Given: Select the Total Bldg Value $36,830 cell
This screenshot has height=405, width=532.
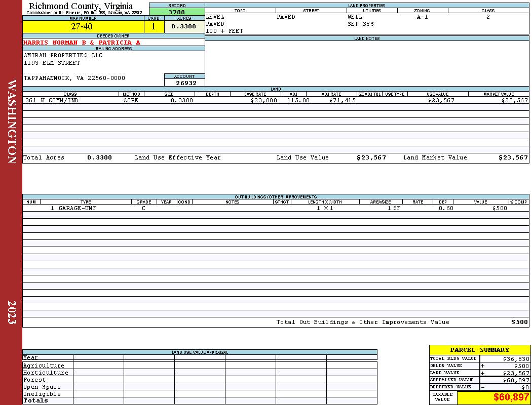Looking at the screenshot, I should pos(505,358).
